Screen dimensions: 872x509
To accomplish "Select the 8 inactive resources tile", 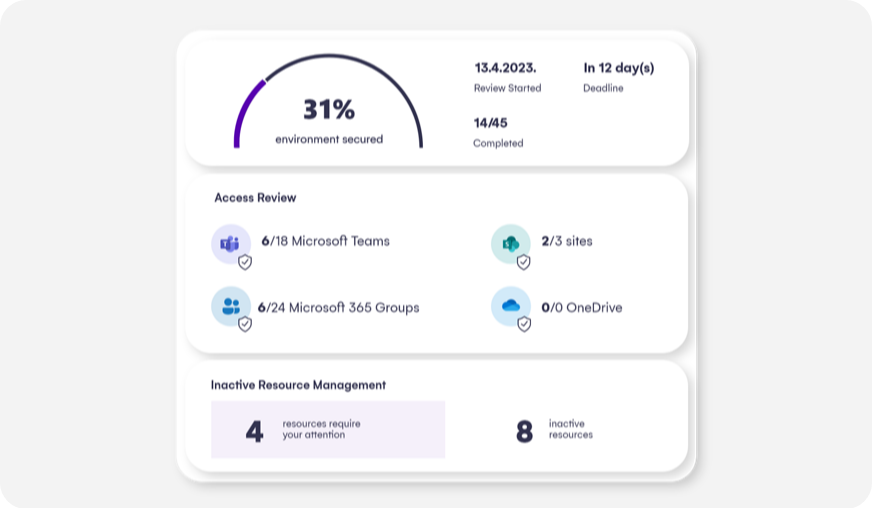I will point(554,430).
